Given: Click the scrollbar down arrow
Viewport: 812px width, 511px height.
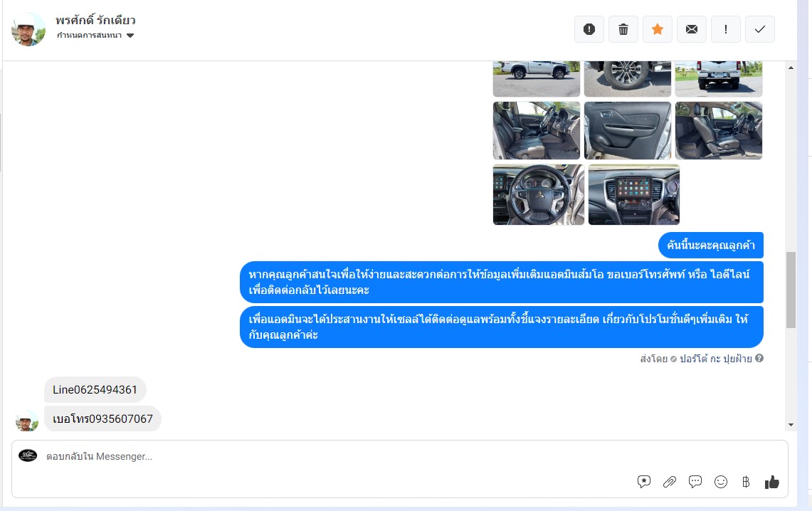Looking at the screenshot, I should [x=791, y=425].
